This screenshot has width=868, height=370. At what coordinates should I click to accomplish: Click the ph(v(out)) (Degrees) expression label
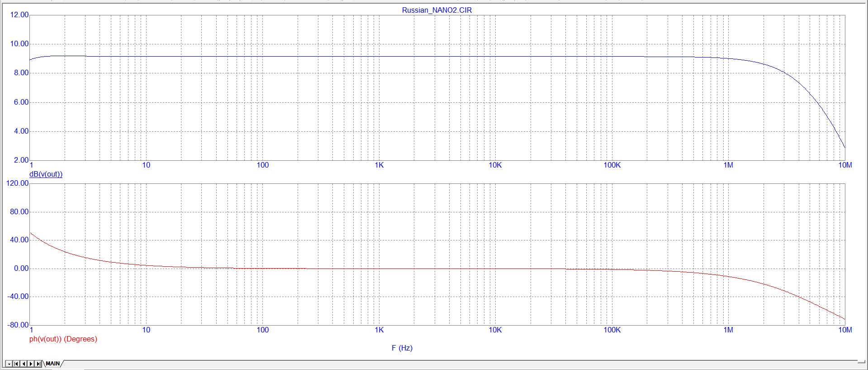(63, 339)
